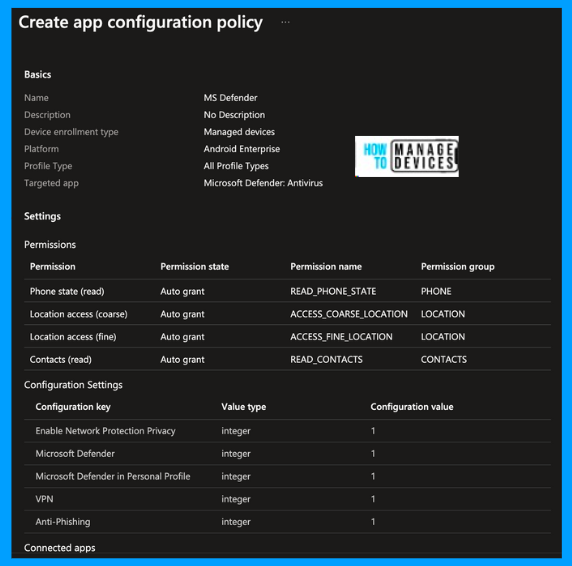Click the 'Configuration key' column header
572x566 pixels.
pyautogui.click(x=73, y=407)
